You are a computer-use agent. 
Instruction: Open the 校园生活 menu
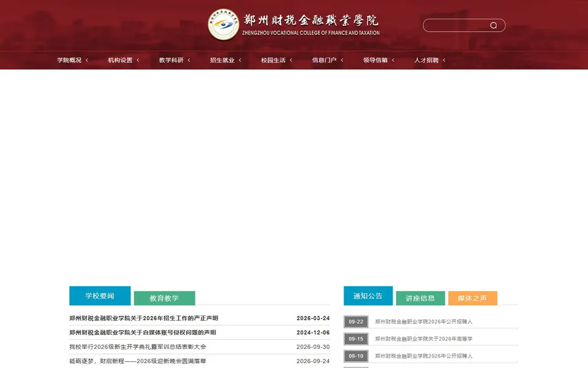click(273, 60)
